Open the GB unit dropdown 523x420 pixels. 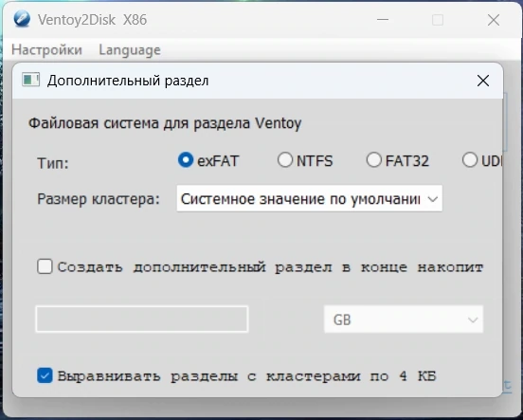404,320
